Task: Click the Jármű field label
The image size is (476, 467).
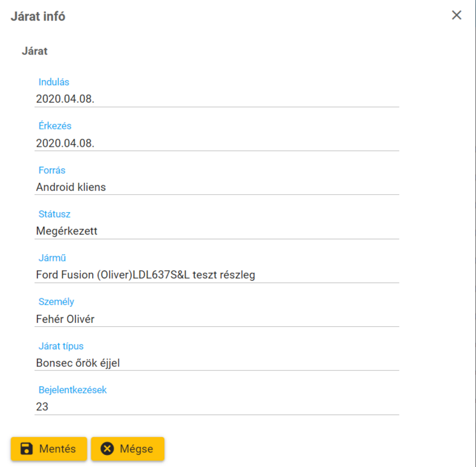Action: pyautogui.click(x=52, y=258)
